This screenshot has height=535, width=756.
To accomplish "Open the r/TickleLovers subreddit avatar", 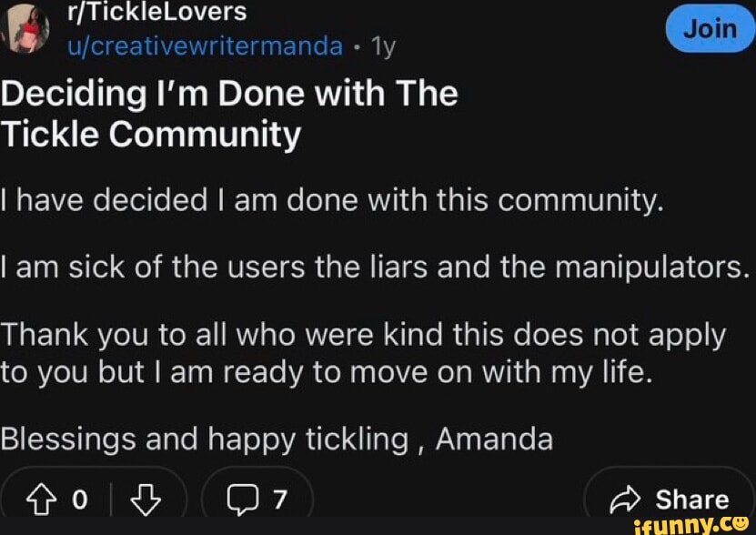I will [x=25, y=27].
